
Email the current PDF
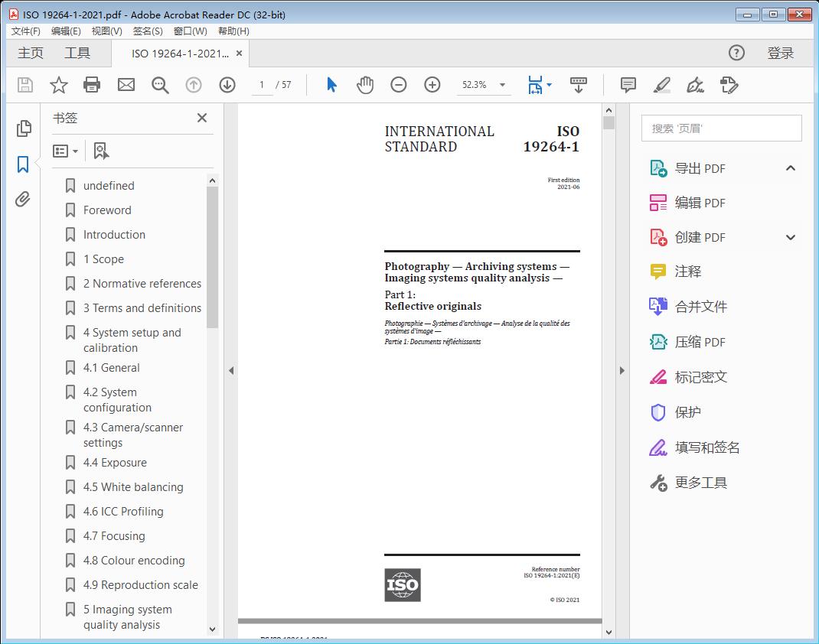click(126, 85)
